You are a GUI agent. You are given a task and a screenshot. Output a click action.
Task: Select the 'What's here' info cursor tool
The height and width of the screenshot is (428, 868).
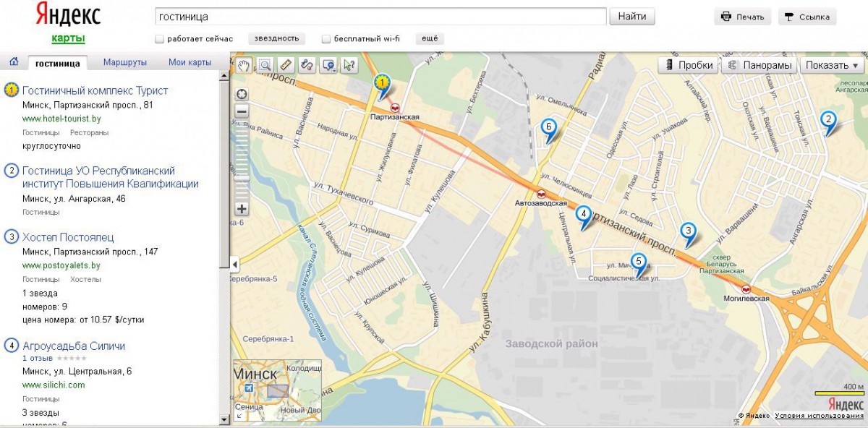tap(350, 65)
